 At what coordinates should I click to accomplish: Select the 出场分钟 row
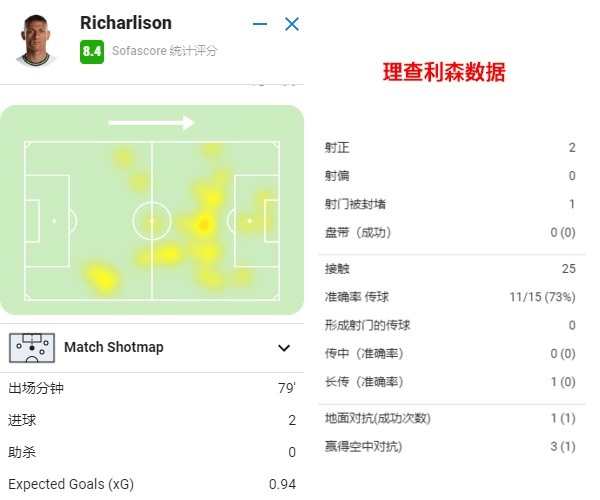pyautogui.click(x=152, y=388)
